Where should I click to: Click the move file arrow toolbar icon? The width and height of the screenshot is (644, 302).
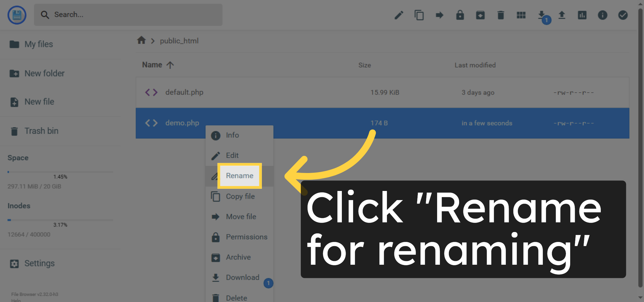pos(440,15)
